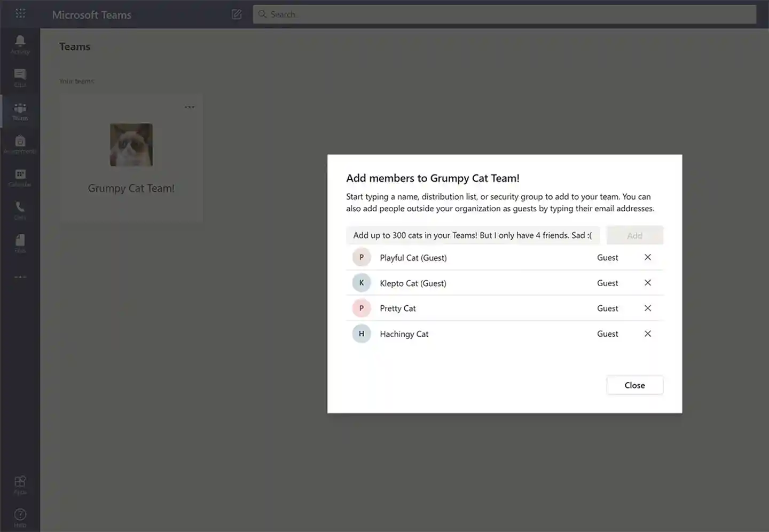
Task: Click the Hachingy Cat name
Action: [x=404, y=334]
